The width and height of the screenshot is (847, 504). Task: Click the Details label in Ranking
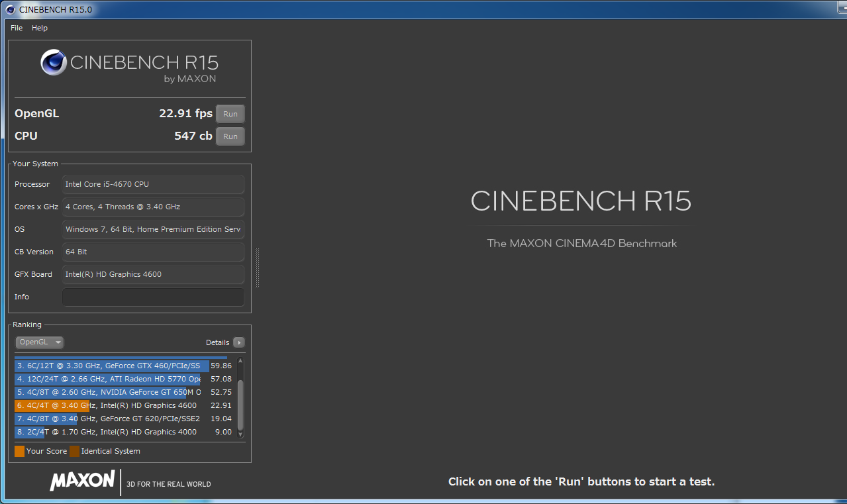217,342
